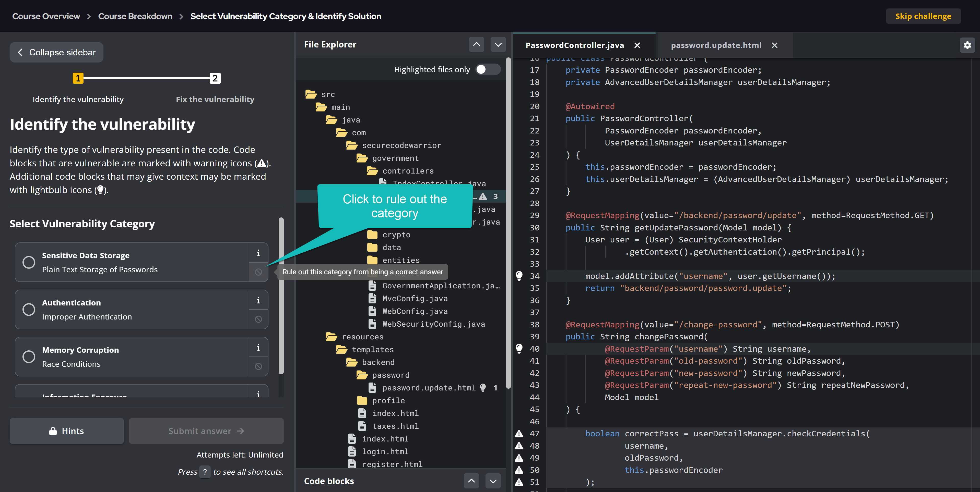Expand the crypto folder

[388, 235]
